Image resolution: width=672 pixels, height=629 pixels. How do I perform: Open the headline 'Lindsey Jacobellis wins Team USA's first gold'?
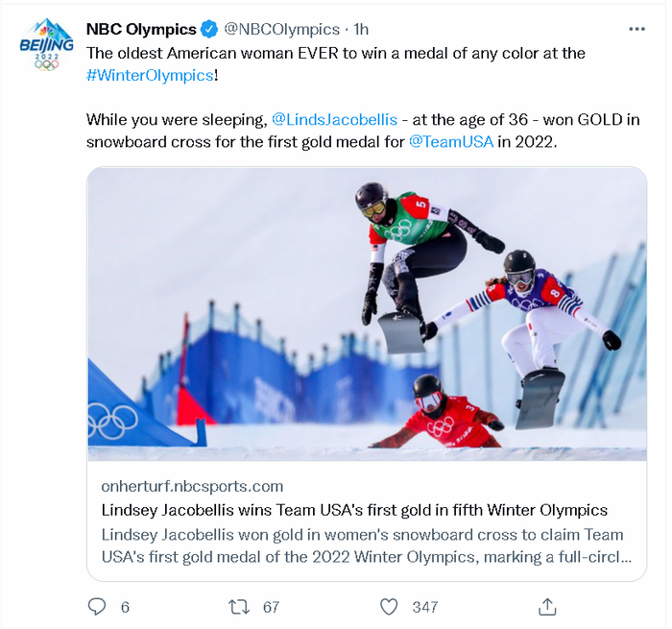[x=354, y=510]
